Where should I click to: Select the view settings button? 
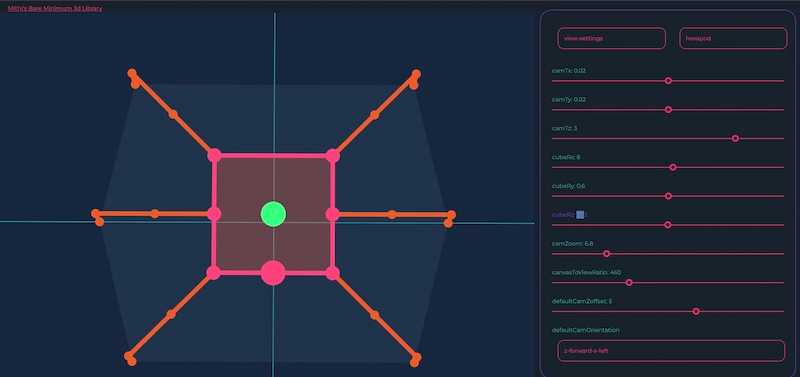(611, 38)
